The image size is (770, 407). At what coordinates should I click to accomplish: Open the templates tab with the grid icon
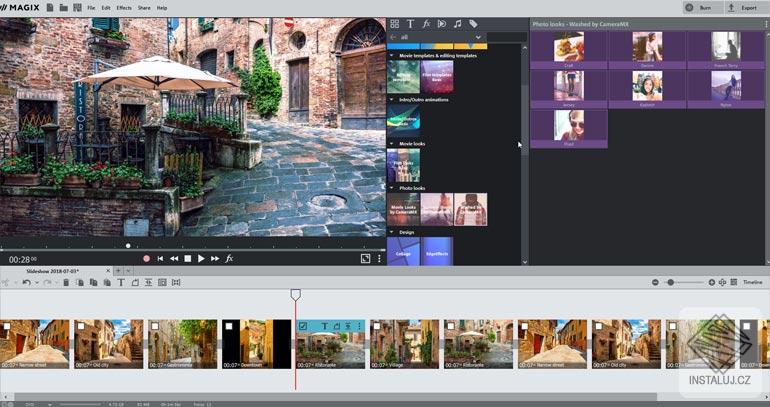(x=394, y=24)
